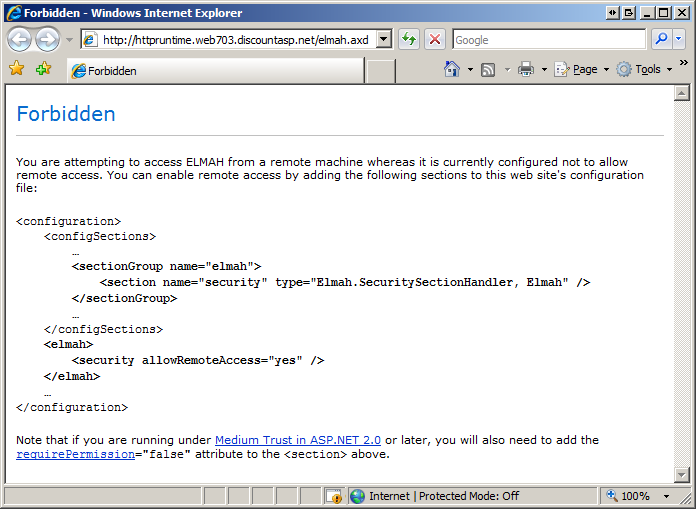Screen dimensions: 696x509
Task: Click the scrollbar down arrow
Action: 681,475
